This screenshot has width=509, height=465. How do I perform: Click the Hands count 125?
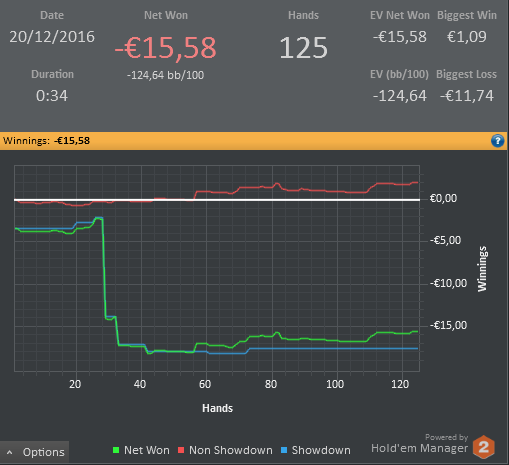[303, 48]
